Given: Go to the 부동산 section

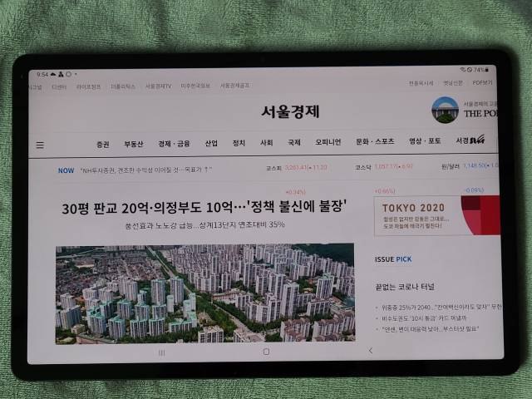Looking at the screenshot, I should 133,144.
